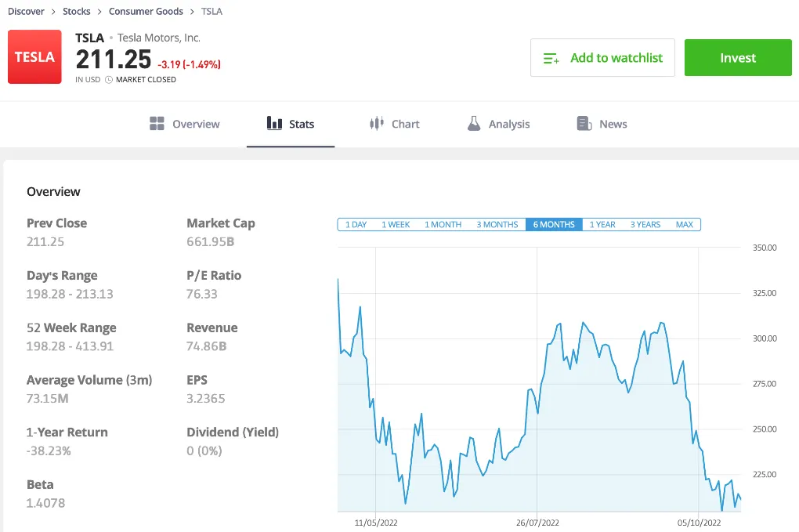Viewport: 799px width, 532px height.
Task: Click the green Invest button
Action: [738, 57]
